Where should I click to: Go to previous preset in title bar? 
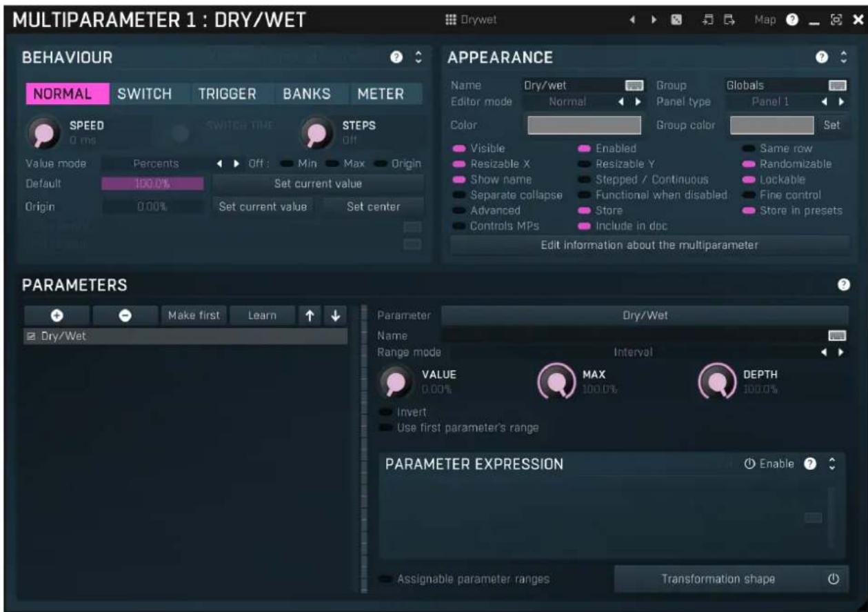pyautogui.click(x=632, y=20)
